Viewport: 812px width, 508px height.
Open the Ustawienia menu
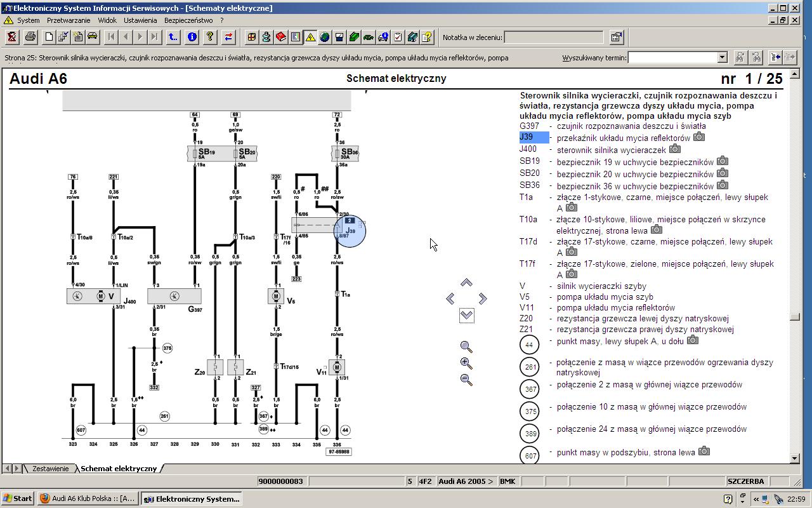(140, 20)
